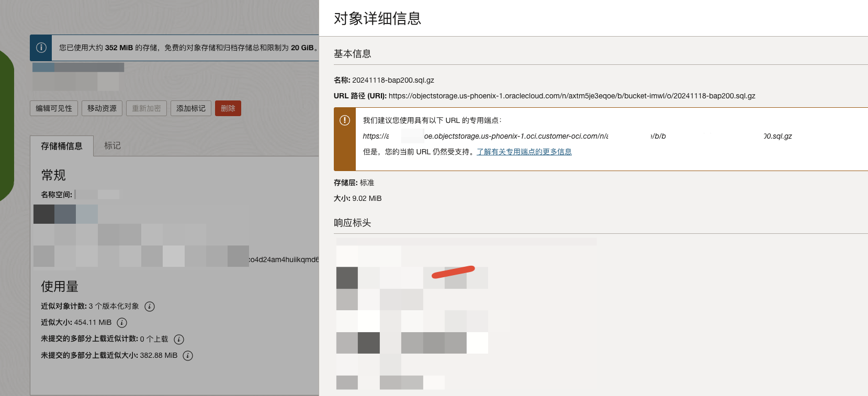Click info icon next to 未提交的多部分上载近似计数
This screenshot has width=868, height=396.
coord(179,340)
